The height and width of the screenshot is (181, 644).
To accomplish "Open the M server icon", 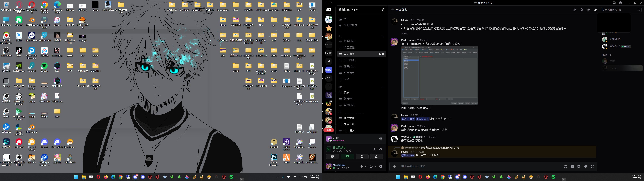I will pyautogui.click(x=329, y=61).
